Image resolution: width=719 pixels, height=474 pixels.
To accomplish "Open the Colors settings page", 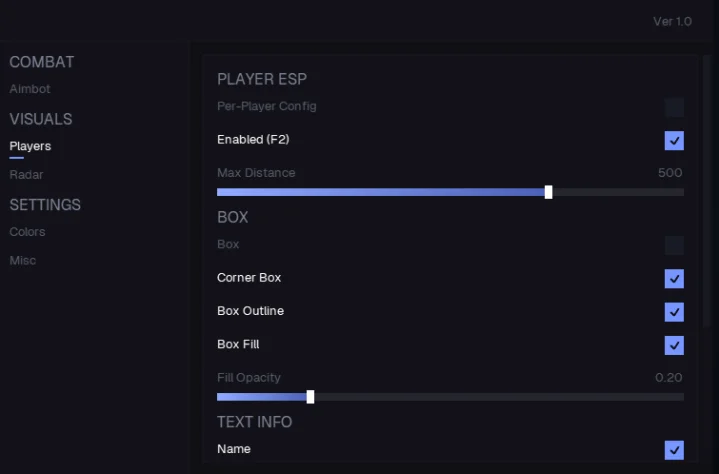I will (27, 232).
